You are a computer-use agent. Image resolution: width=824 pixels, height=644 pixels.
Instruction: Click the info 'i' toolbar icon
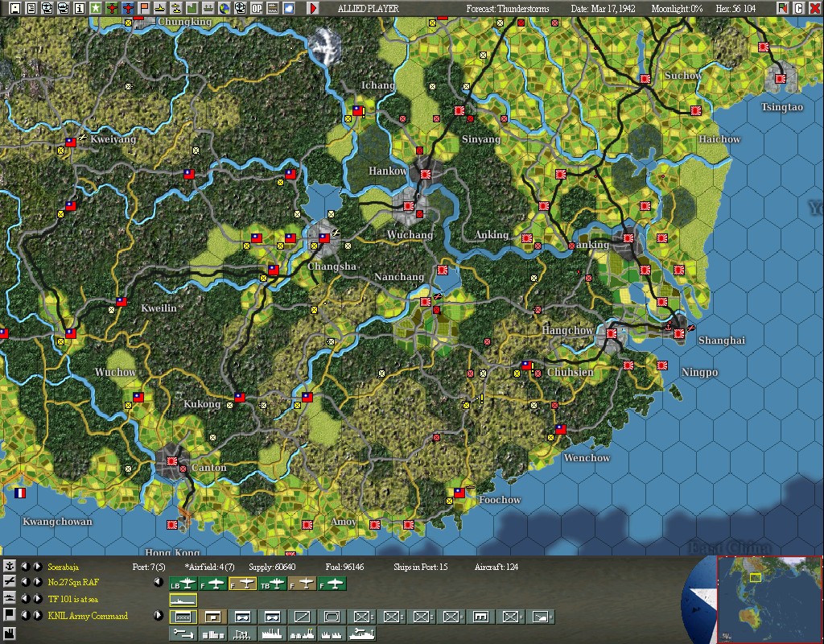pyautogui.click(x=80, y=8)
